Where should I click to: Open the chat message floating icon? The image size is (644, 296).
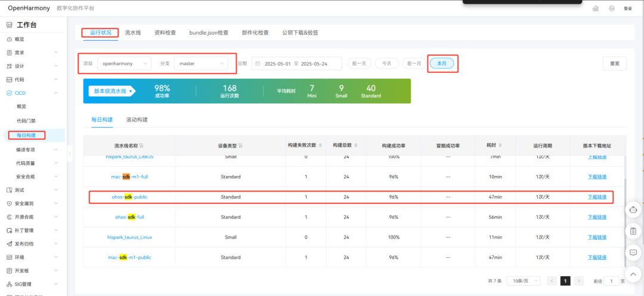[x=633, y=252]
